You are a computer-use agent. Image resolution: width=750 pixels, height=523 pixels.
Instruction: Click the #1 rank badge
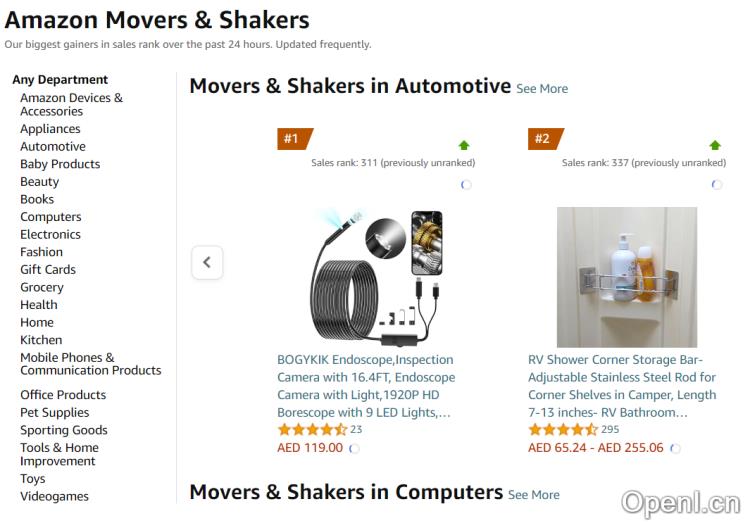(x=293, y=139)
